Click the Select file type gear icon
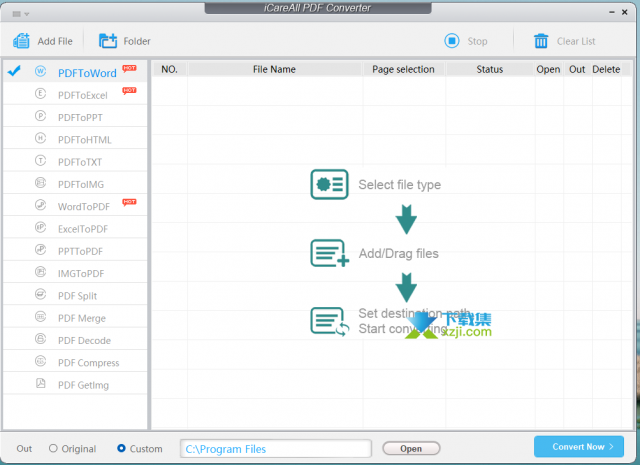The width and height of the screenshot is (640, 465). pos(329,185)
